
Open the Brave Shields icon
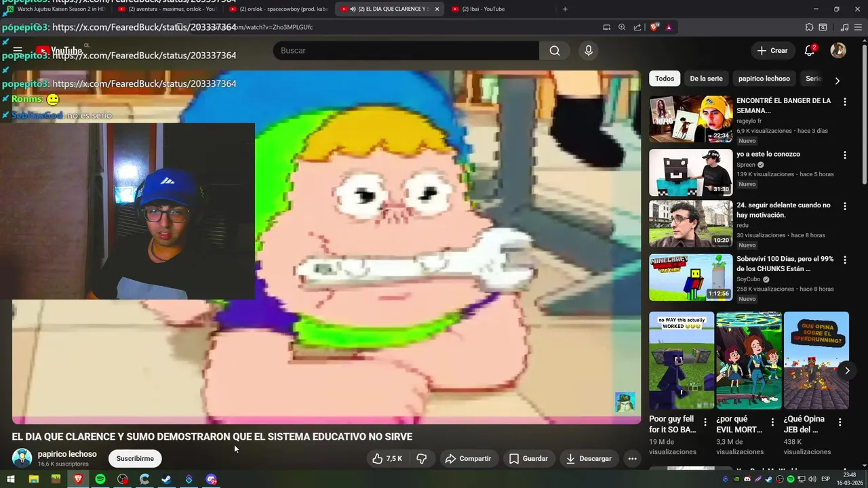click(x=654, y=27)
